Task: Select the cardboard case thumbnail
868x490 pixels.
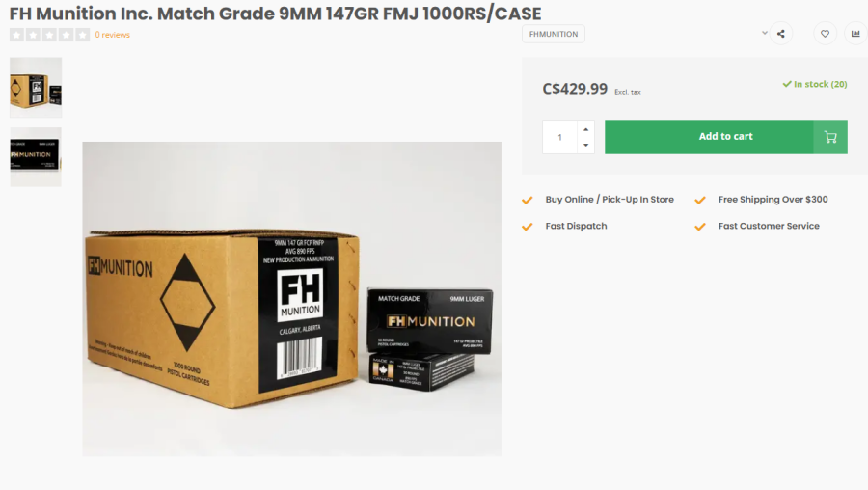Action: point(36,88)
